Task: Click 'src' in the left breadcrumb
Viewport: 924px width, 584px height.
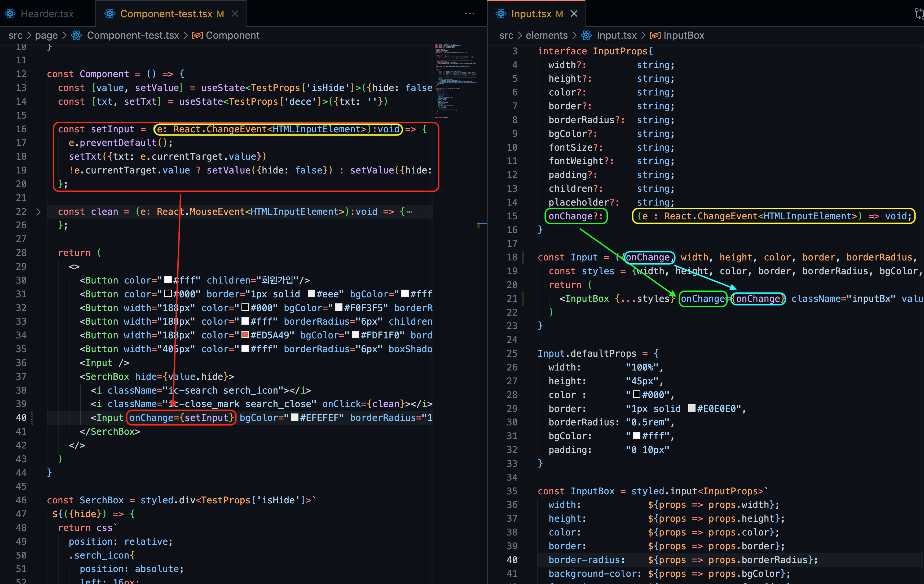Action: click(x=15, y=35)
